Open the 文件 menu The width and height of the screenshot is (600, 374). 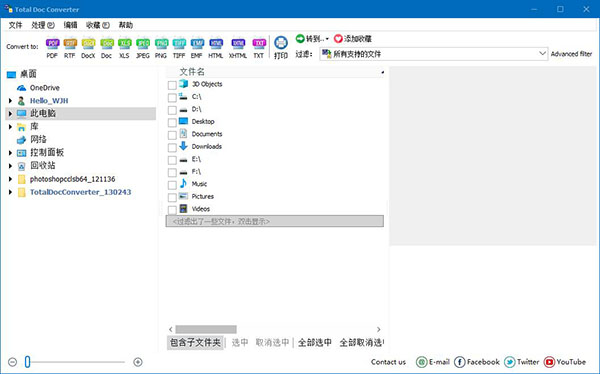coord(15,25)
